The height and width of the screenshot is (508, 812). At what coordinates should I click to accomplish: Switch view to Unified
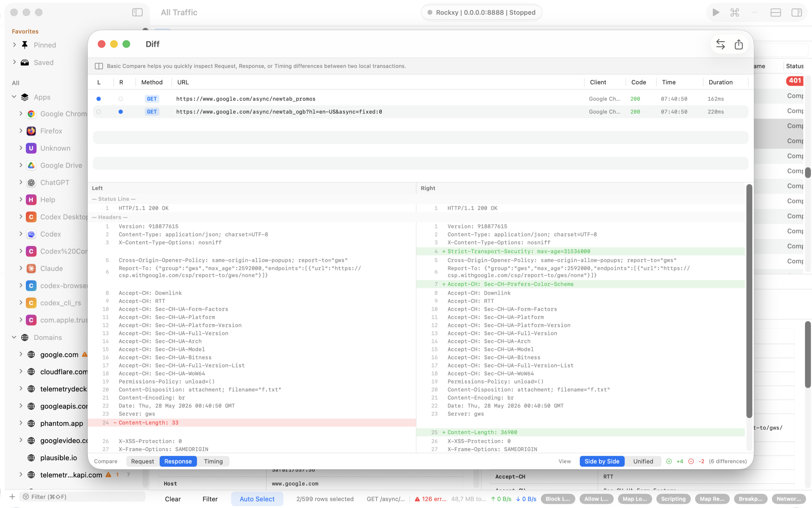tap(643, 461)
